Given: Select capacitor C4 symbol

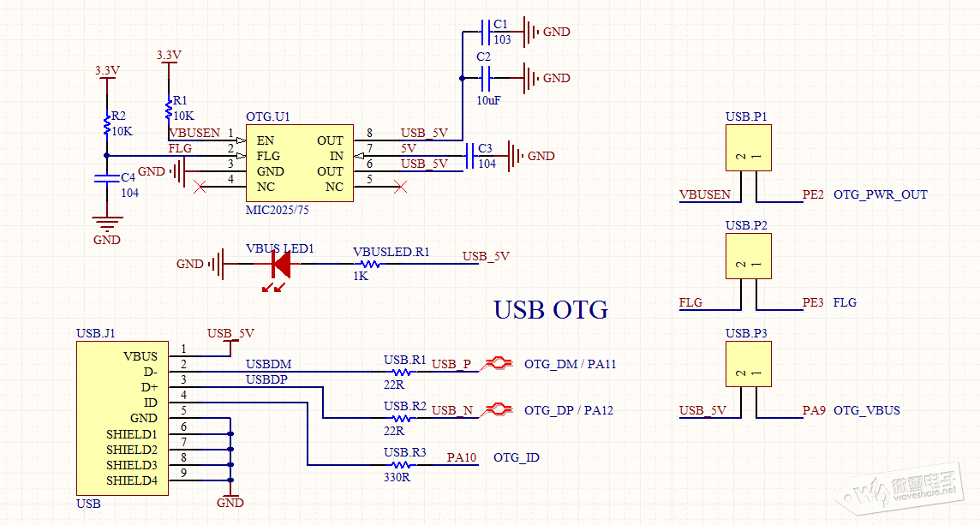Looking at the screenshot, I should click(x=107, y=178).
